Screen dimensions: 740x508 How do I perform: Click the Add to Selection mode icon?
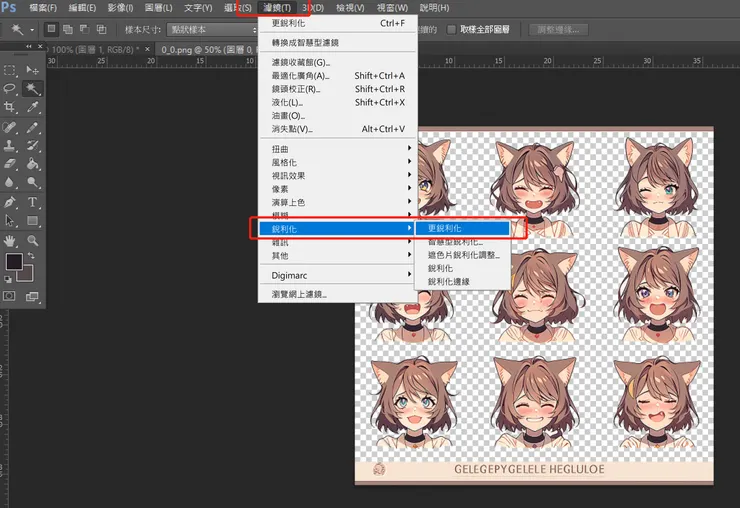[x=68, y=29]
